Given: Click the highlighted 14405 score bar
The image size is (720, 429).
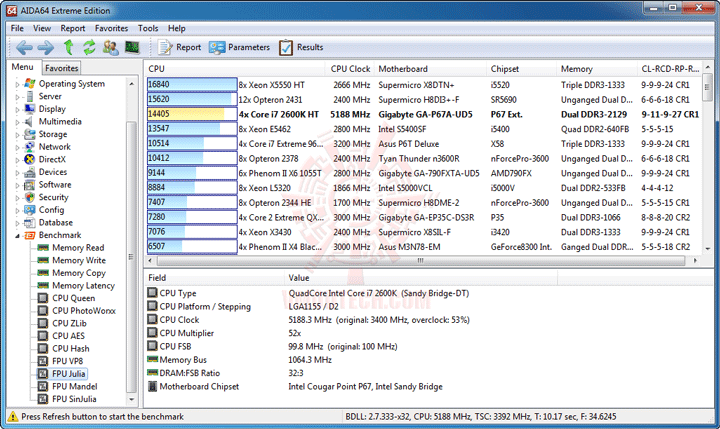Looking at the screenshot, I should coord(192,114).
